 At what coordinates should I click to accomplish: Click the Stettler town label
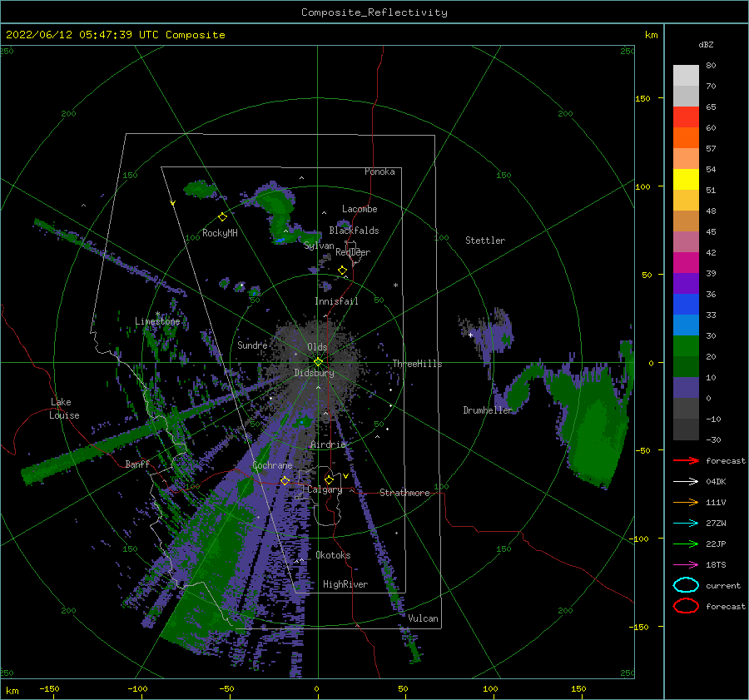[x=485, y=241]
